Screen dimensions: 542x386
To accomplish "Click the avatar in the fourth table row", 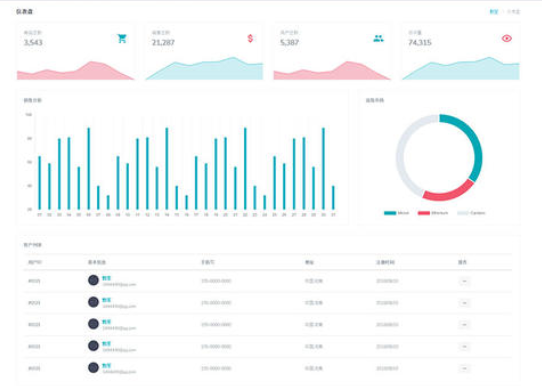I will tap(93, 346).
